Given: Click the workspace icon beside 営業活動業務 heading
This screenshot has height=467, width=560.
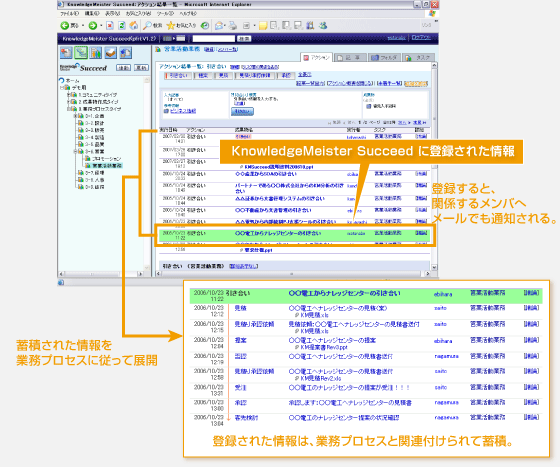Looking at the screenshot, I should click(x=158, y=49).
